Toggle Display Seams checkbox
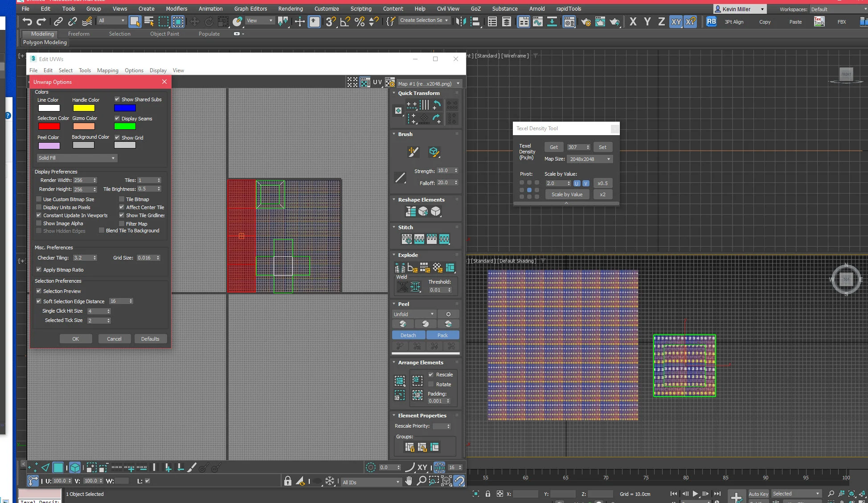The height and width of the screenshot is (503, 868). point(117,119)
